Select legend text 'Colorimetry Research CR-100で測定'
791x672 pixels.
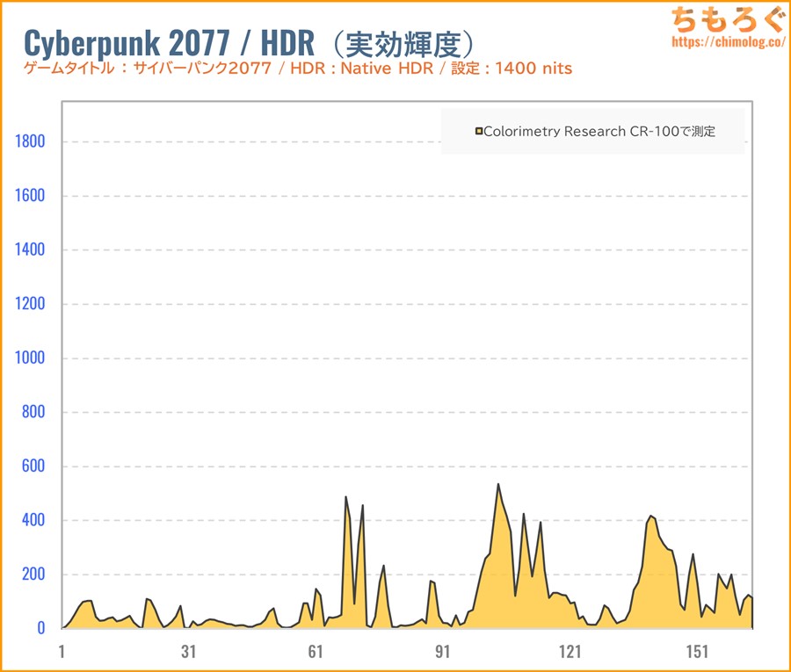599,132
